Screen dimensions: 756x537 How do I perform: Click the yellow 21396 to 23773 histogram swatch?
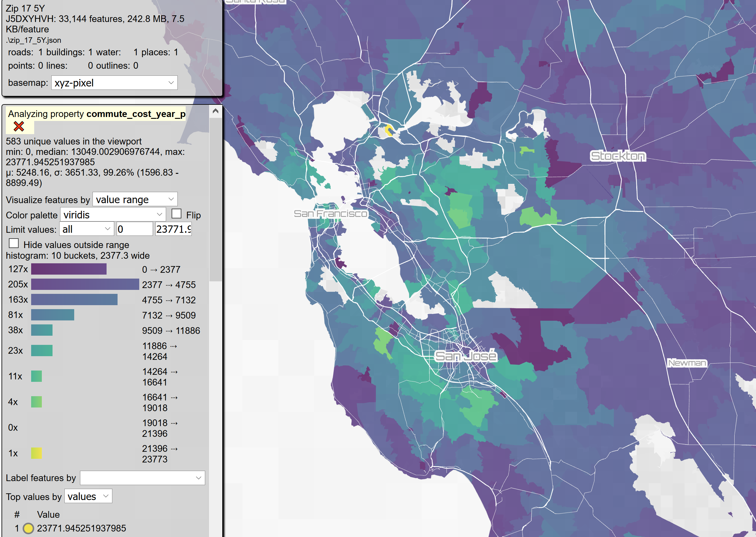(x=36, y=453)
